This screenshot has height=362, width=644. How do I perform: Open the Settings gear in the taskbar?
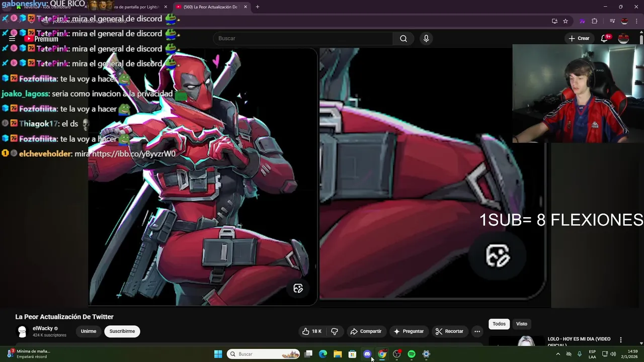click(426, 354)
